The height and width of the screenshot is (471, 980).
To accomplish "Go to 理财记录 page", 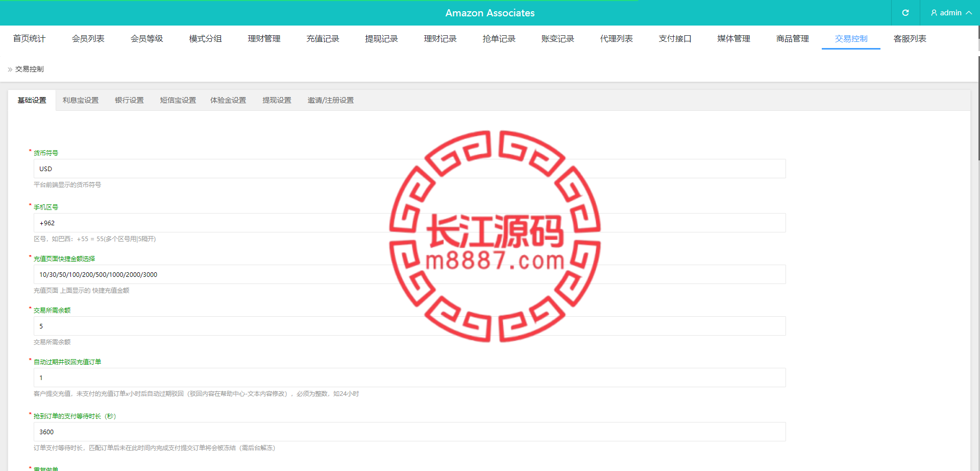I will click(x=440, y=39).
